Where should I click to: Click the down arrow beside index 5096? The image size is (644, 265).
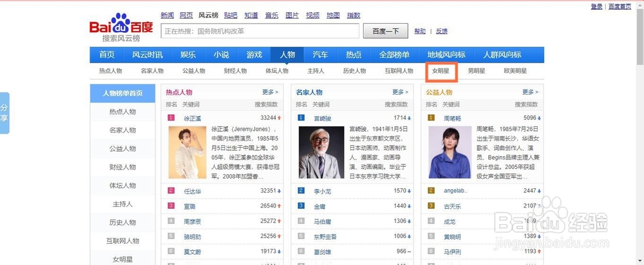[539, 118]
